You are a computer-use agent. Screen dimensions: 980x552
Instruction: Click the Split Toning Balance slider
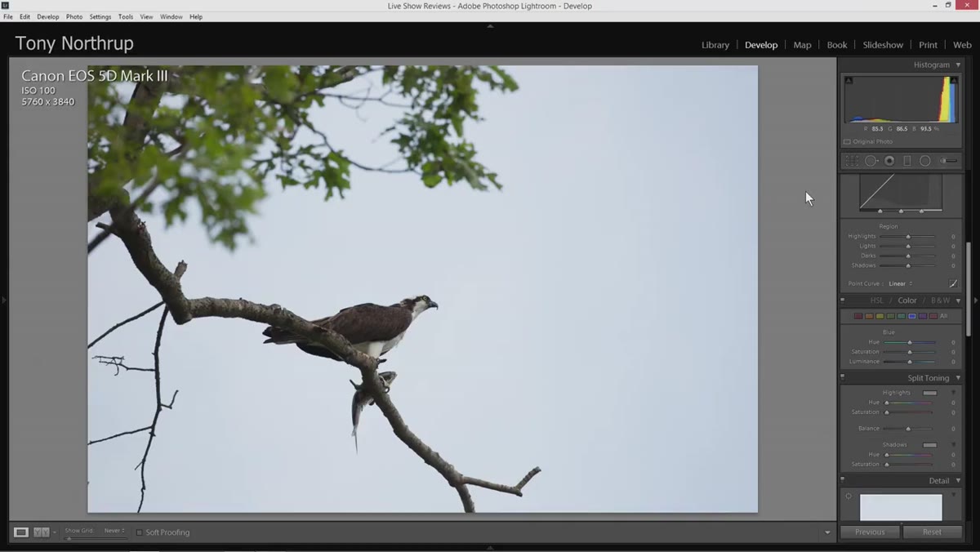pos(908,429)
